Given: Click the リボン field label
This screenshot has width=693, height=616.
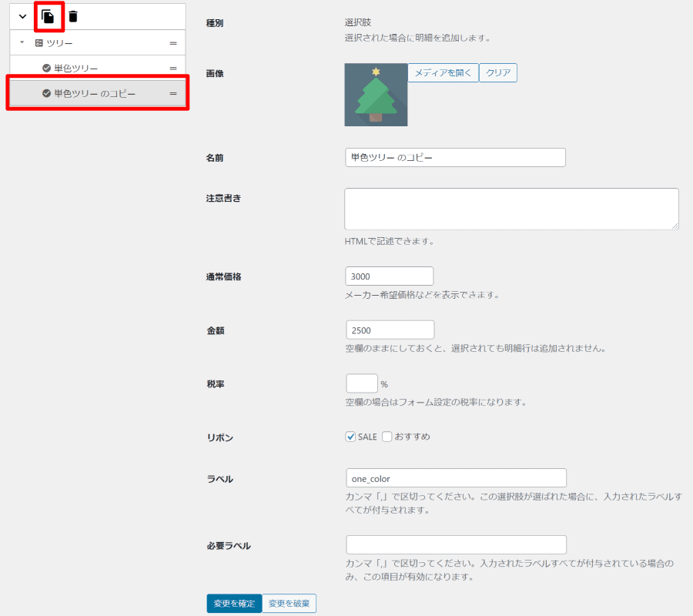Looking at the screenshot, I should click(220, 437).
